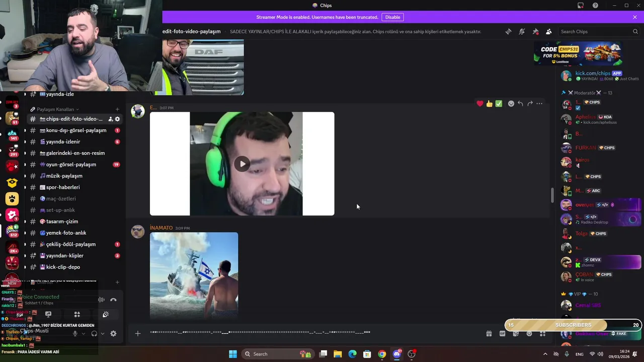Collapse Paylaşım Kanalları category
644x362 pixels.
pos(55,109)
